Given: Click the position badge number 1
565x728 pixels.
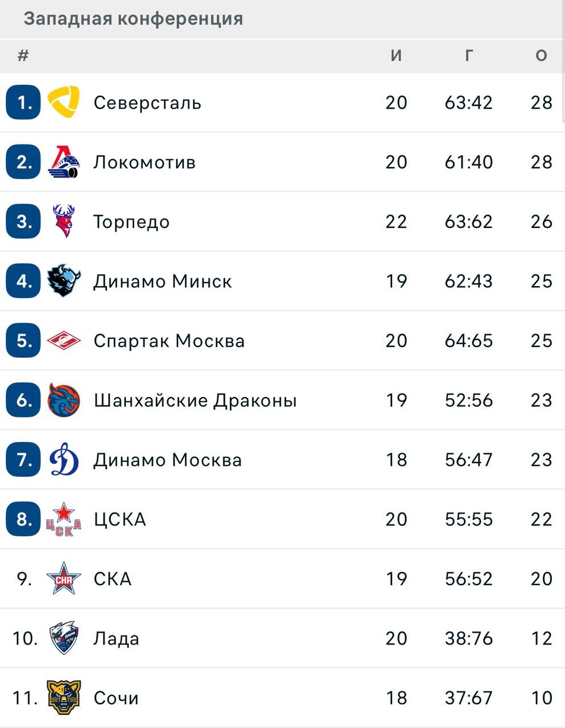Looking at the screenshot, I should tap(23, 102).
